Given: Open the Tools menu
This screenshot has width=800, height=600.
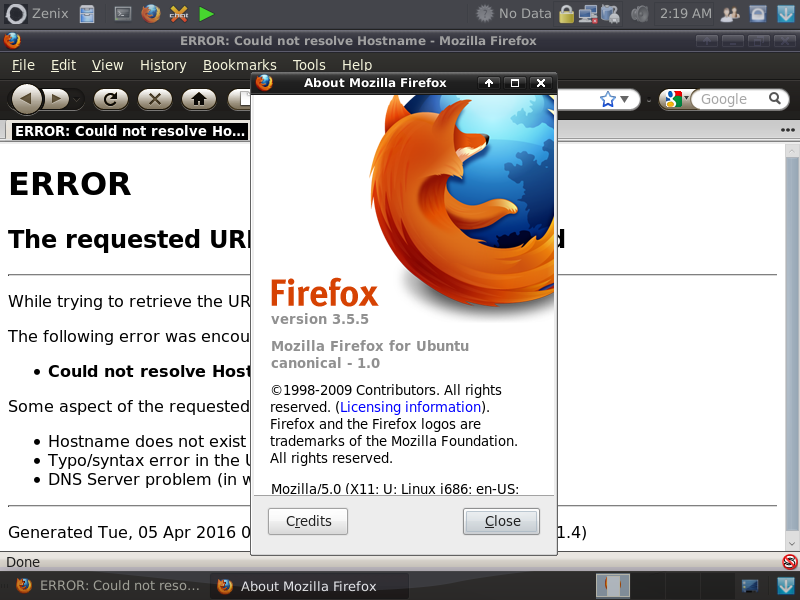Looking at the screenshot, I should 309,65.
